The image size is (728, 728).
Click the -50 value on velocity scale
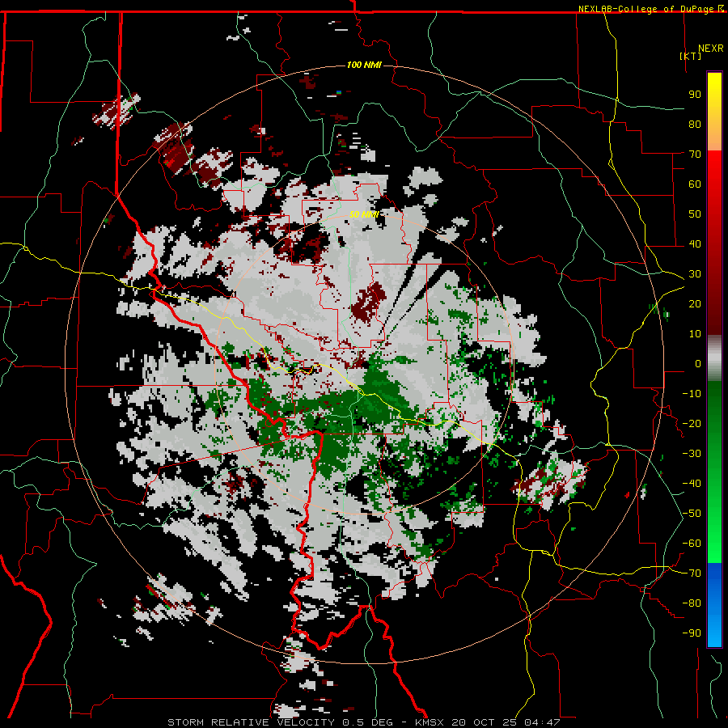click(x=692, y=514)
